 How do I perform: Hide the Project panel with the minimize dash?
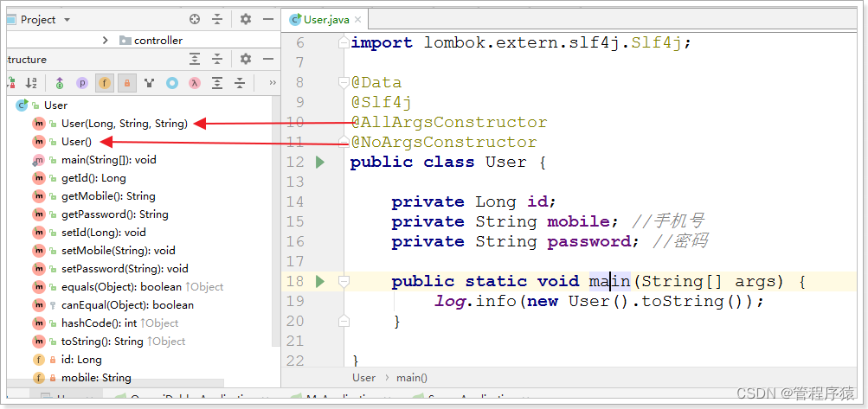coord(268,19)
